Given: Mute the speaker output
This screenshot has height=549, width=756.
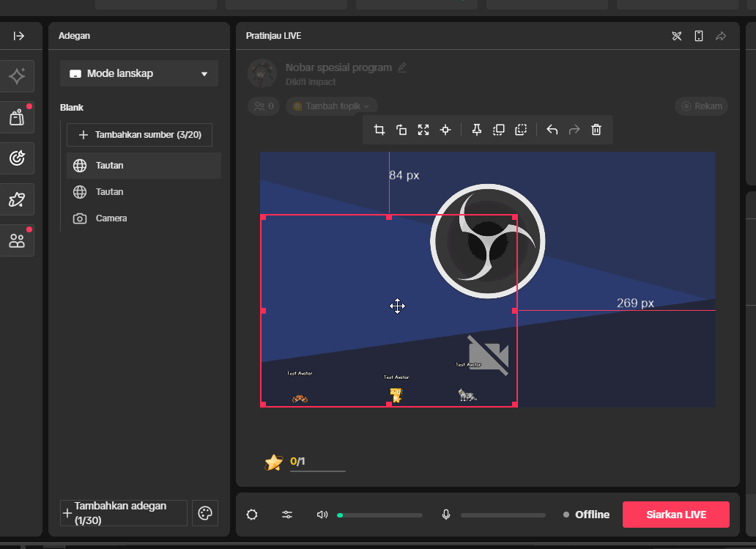Looking at the screenshot, I should click(x=322, y=515).
